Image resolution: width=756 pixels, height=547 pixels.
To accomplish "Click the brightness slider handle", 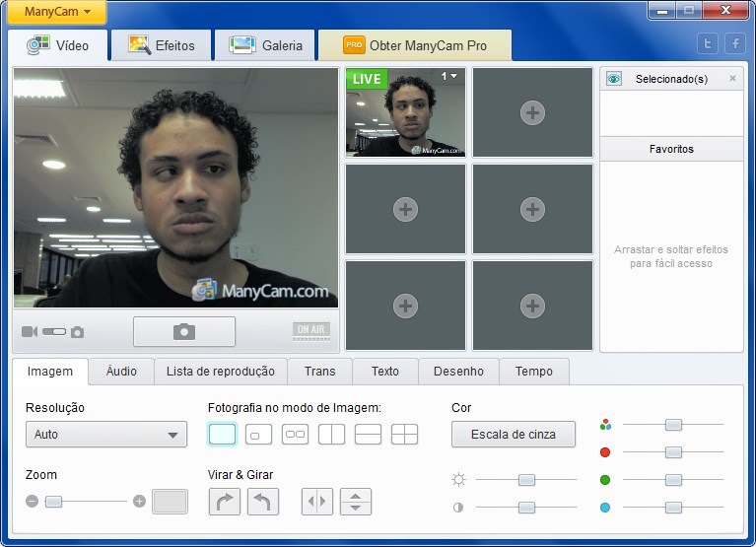I will point(526,480).
